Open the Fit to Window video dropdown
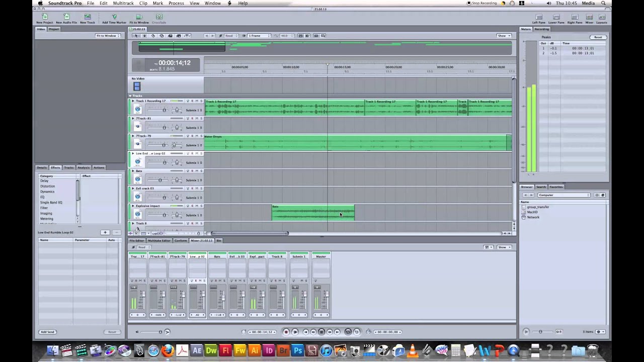This screenshot has height=362, width=644. 108,36
